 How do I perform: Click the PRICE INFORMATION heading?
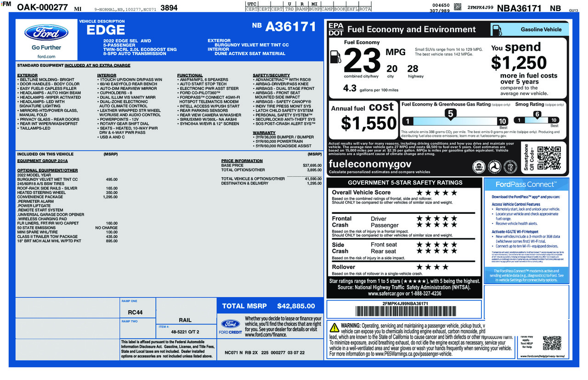(x=242, y=161)
